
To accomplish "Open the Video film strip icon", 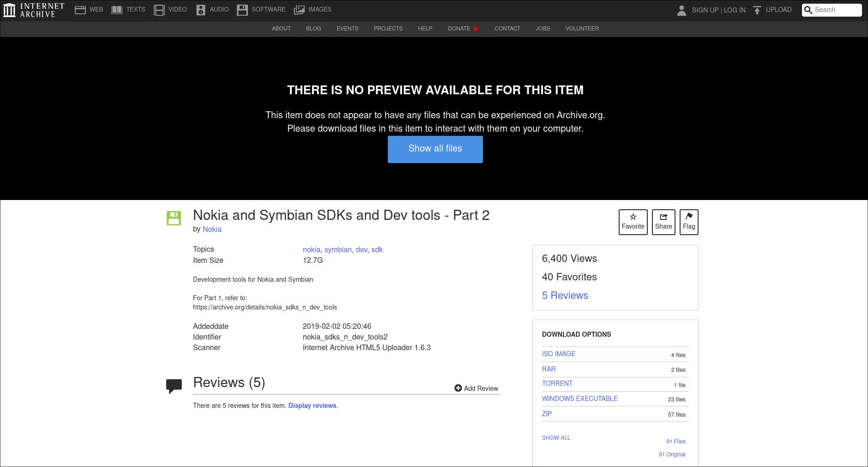I will click(159, 10).
